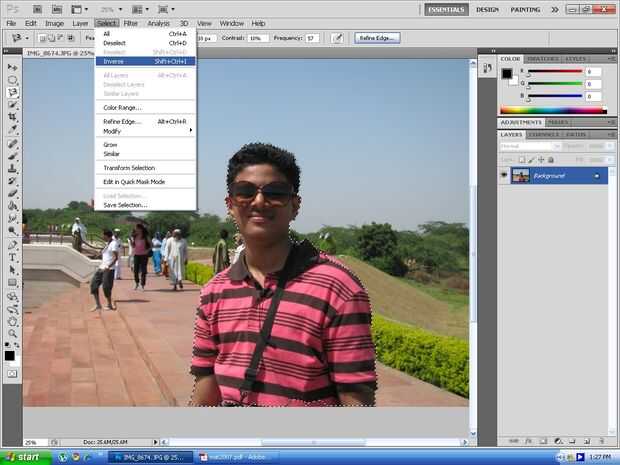Select the Zoom tool
Screen dimensions: 620x465
pos(12,333)
